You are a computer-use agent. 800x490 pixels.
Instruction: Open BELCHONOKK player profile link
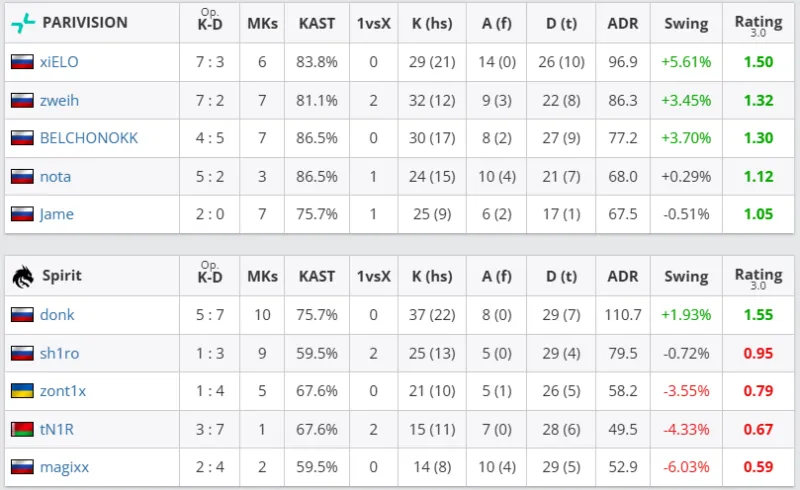coord(89,138)
